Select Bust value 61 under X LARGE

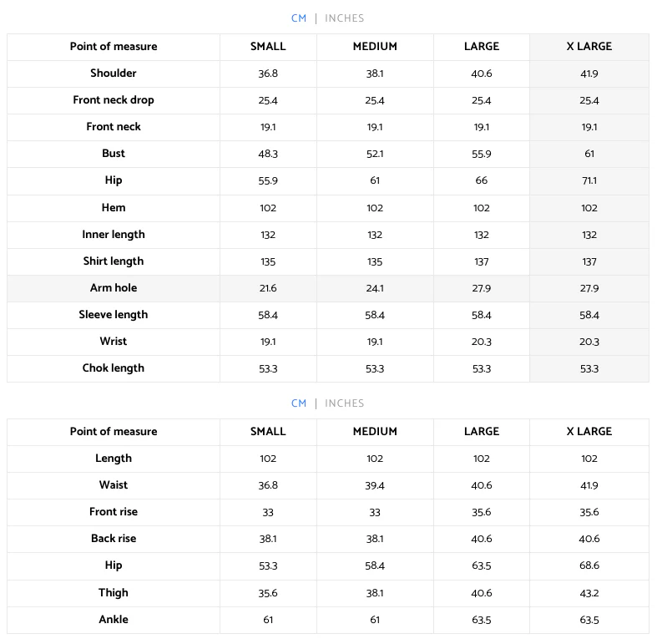589,154
